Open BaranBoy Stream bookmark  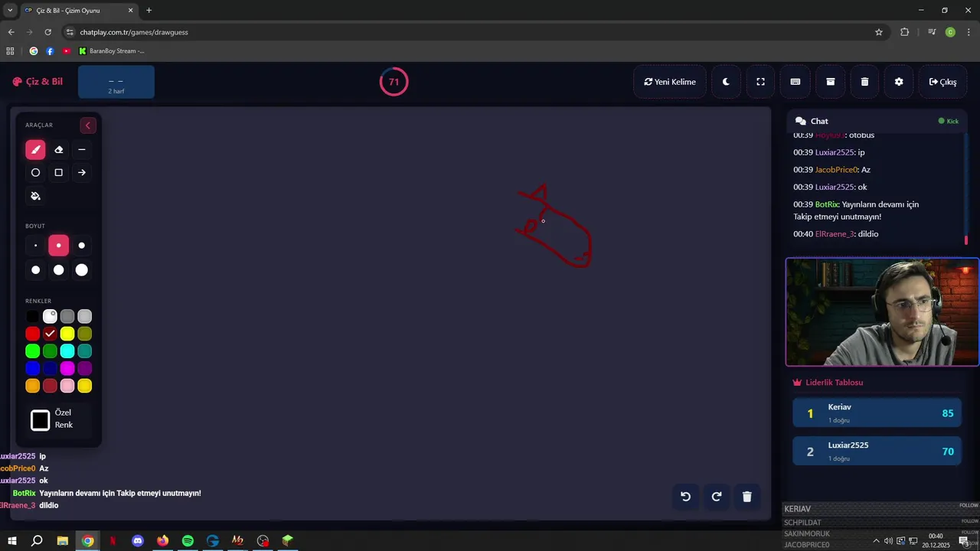pos(112,51)
